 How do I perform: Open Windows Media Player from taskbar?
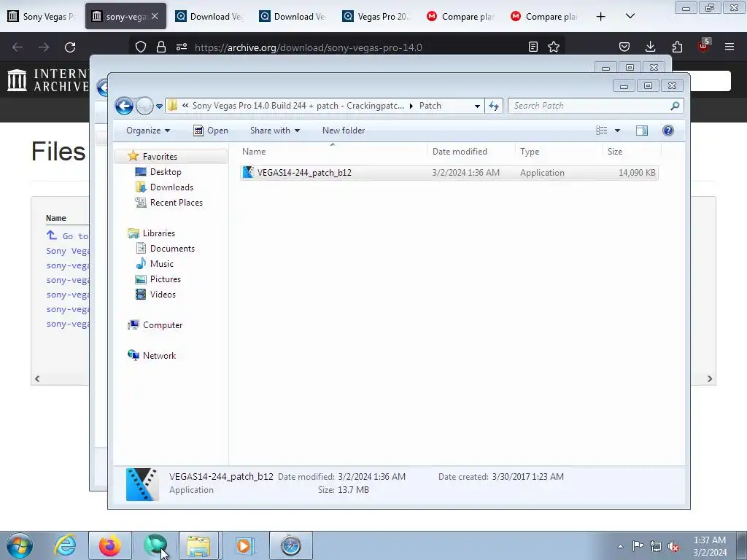pos(244,545)
